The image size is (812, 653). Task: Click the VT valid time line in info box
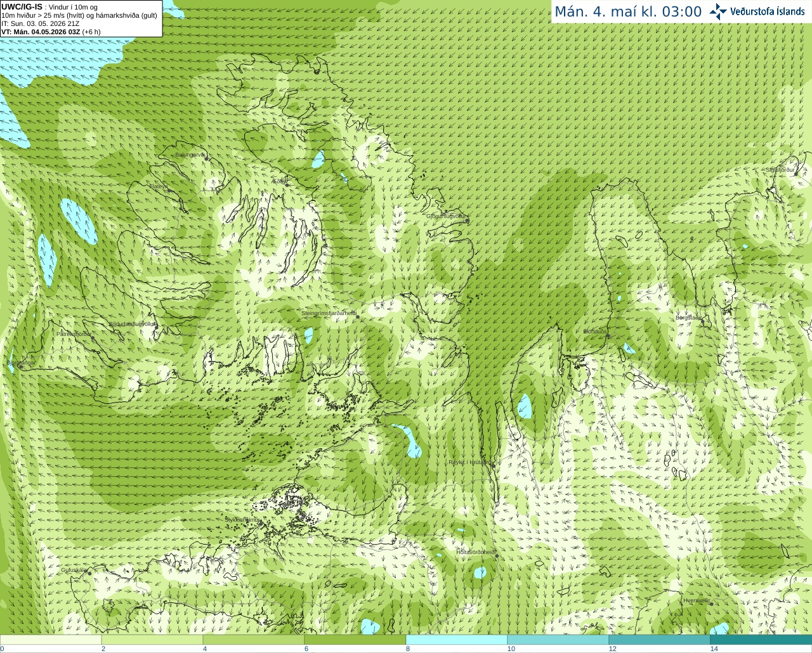(x=51, y=32)
